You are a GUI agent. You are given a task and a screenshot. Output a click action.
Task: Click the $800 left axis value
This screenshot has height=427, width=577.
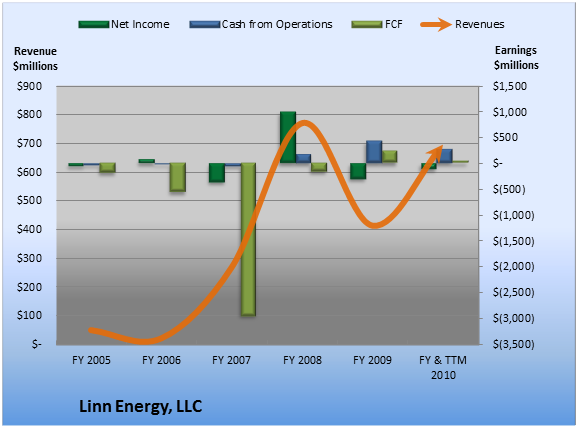click(30, 114)
